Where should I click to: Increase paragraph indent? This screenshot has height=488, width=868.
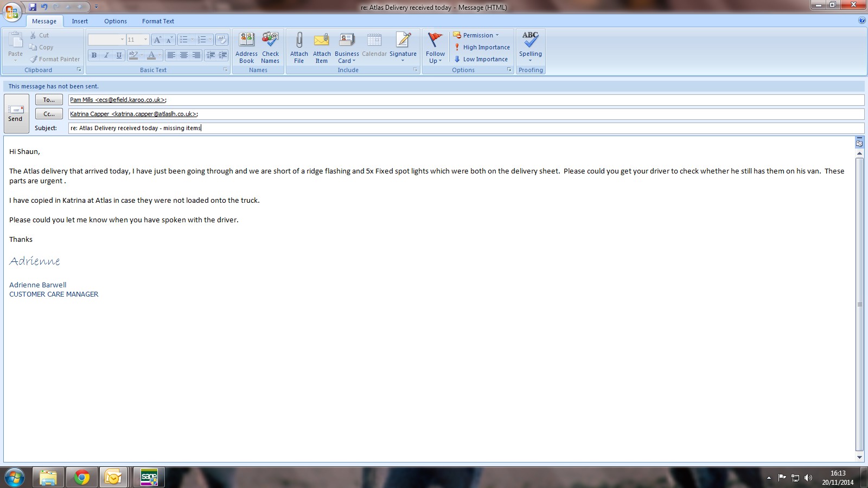pos(222,55)
